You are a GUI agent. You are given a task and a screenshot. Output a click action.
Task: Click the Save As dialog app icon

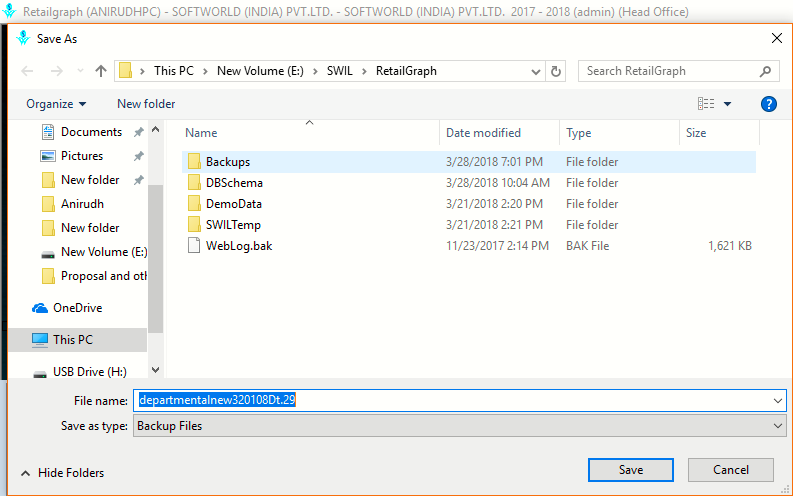point(23,38)
